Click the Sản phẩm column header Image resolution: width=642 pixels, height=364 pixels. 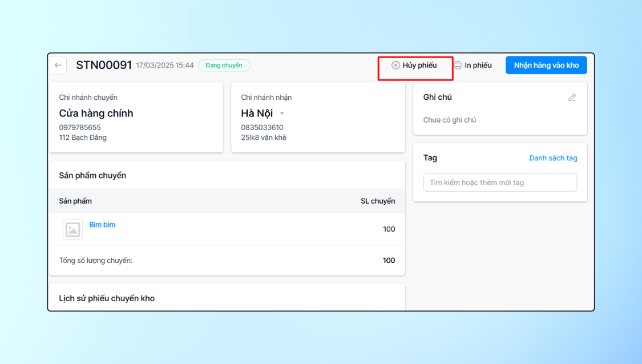point(75,201)
